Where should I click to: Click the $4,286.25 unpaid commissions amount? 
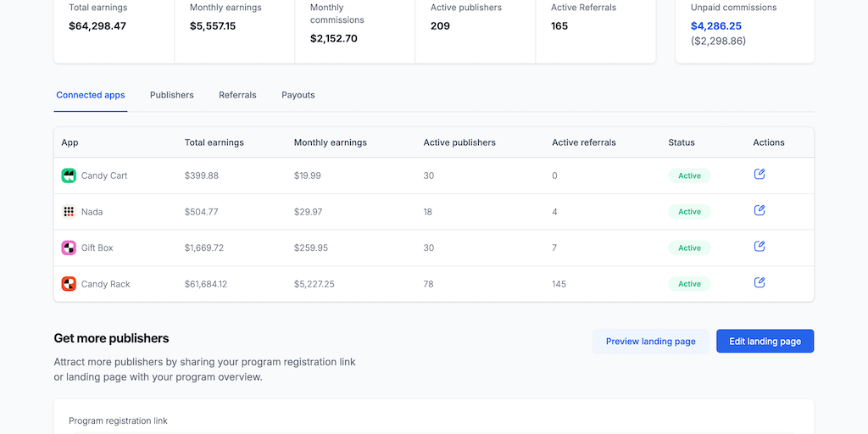tap(716, 26)
